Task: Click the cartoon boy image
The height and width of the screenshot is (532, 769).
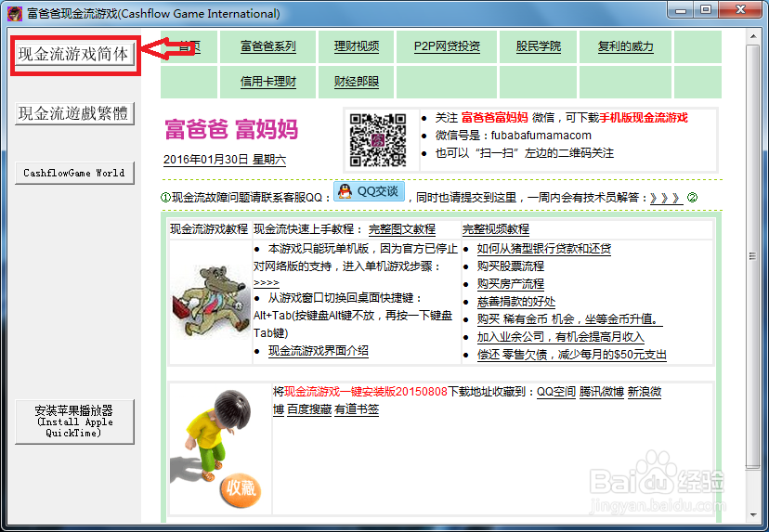Action: (211, 435)
